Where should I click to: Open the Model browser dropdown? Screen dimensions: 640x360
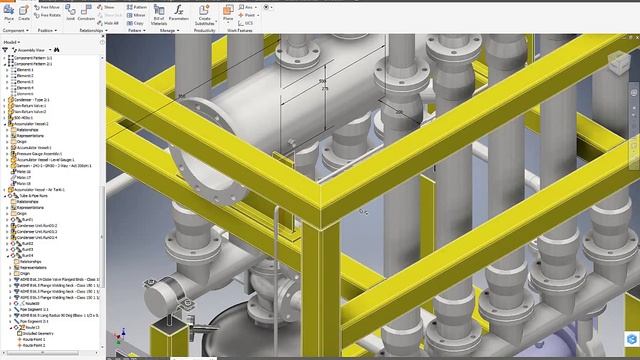pyautogui.click(x=12, y=42)
